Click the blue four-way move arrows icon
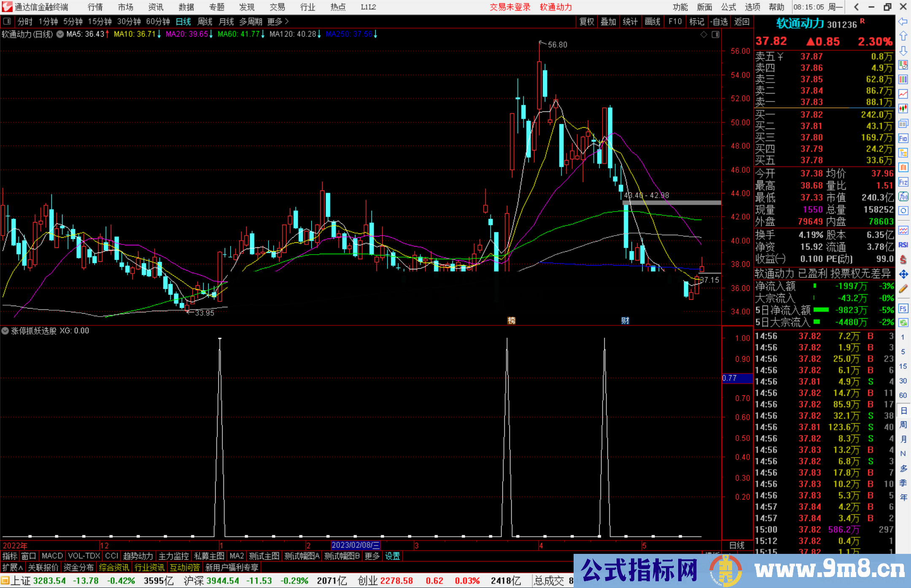Image resolution: width=911 pixels, height=588 pixels. click(x=903, y=274)
